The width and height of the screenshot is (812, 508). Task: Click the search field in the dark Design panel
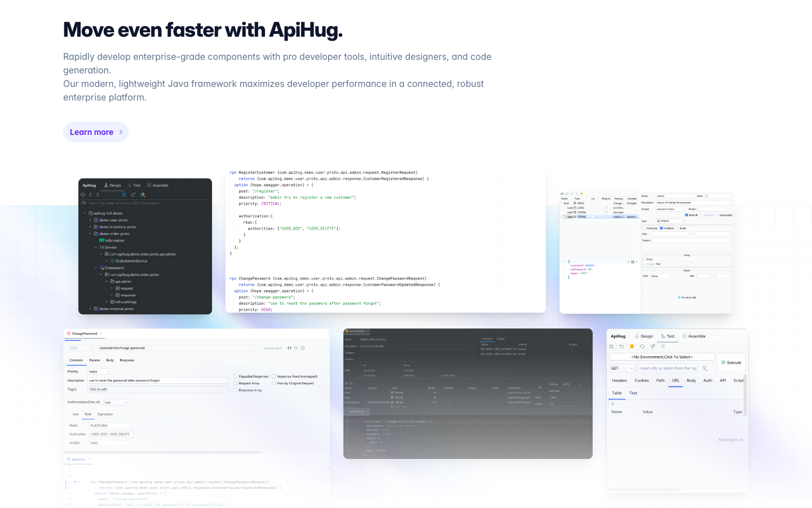pyautogui.click(x=145, y=203)
